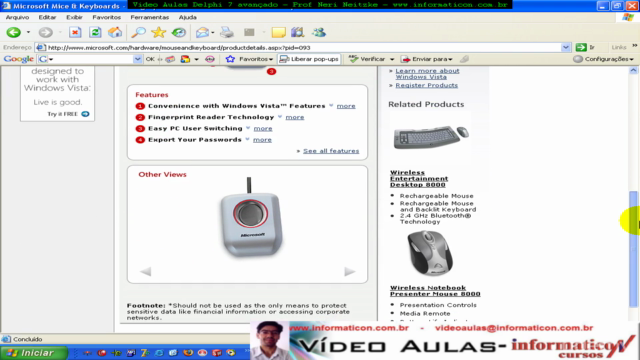Image resolution: width=640 pixels, height=360 pixels.
Task: Click more link for Export Your Passwords
Action: click(262, 140)
